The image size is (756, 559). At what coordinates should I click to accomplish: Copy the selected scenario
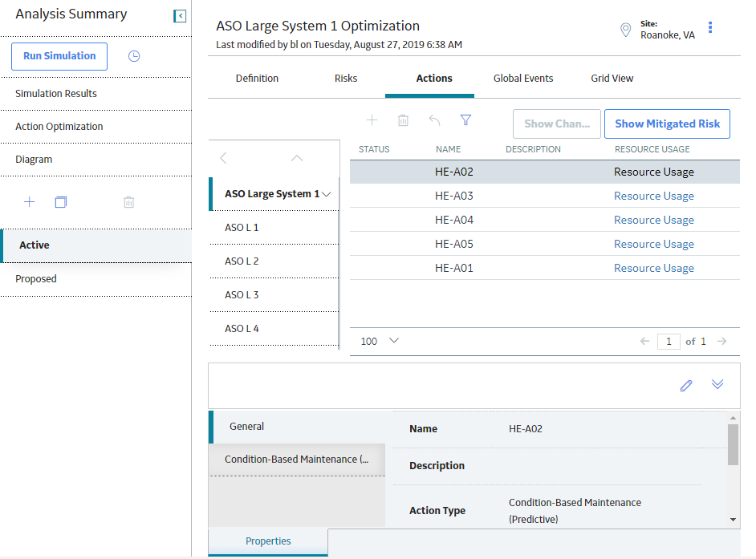pos(61,202)
